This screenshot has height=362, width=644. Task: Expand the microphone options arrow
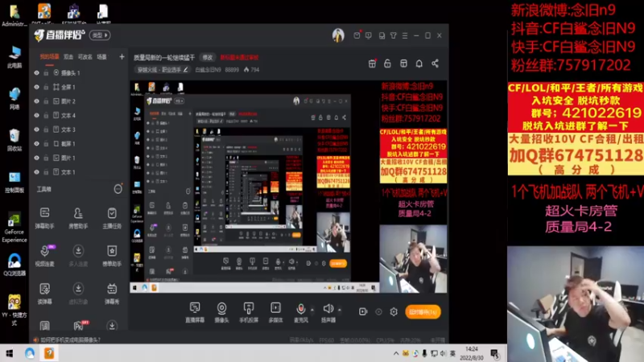(x=312, y=310)
